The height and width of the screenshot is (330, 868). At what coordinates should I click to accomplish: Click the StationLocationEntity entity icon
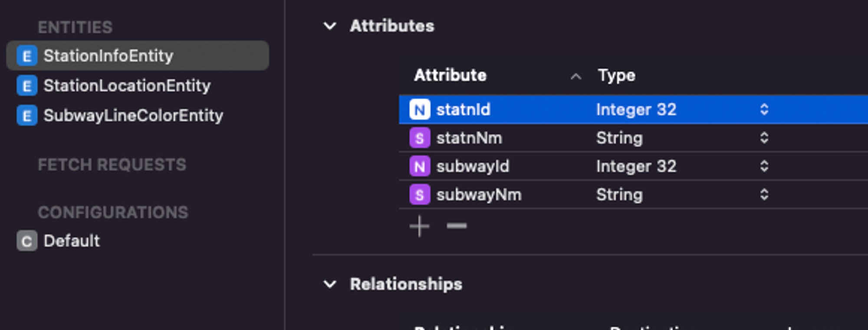pos(27,86)
